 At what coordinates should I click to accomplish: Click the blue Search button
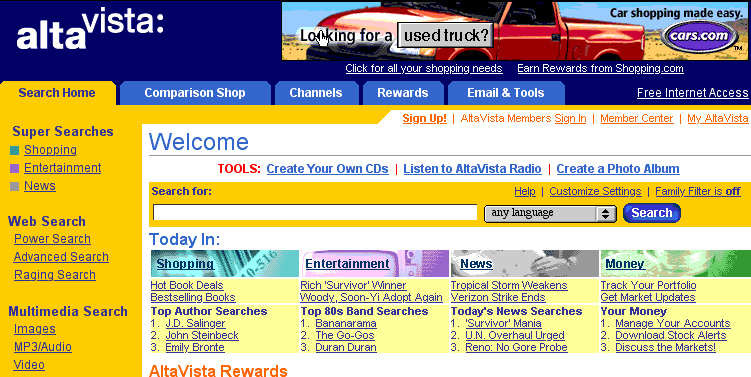(x=651, y=213)
